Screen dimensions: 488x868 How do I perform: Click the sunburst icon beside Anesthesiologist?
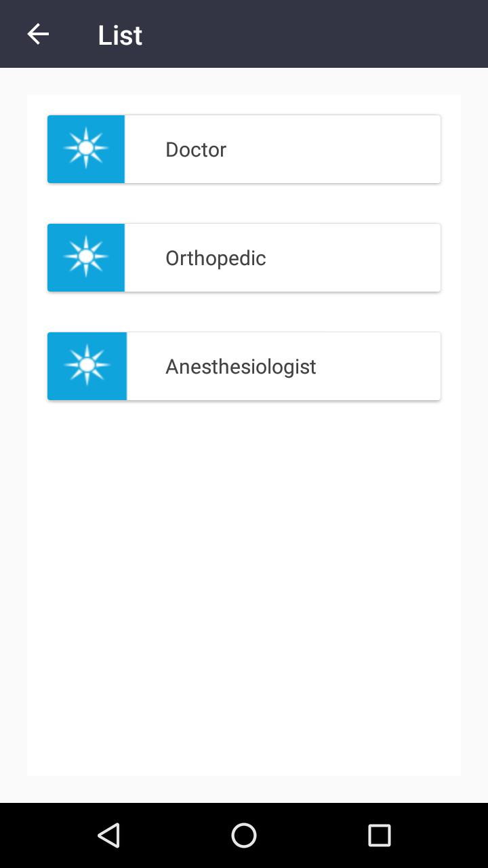(x=87, y=365)
